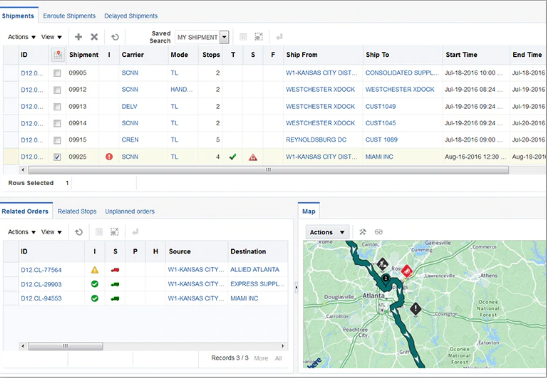The width and height of the screenshot is (547, 378).
Task: Click the wrap icon in the Related Orders toolbar
Action: (135, 232)
